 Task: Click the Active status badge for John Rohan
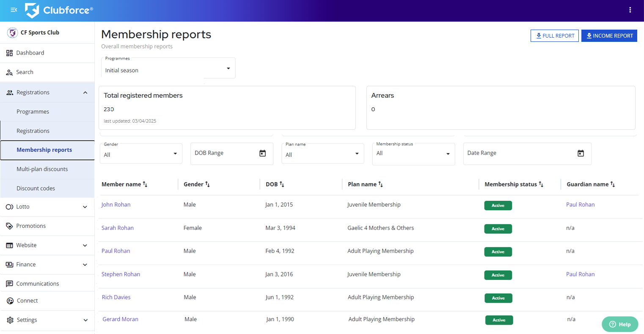point(498,205)
